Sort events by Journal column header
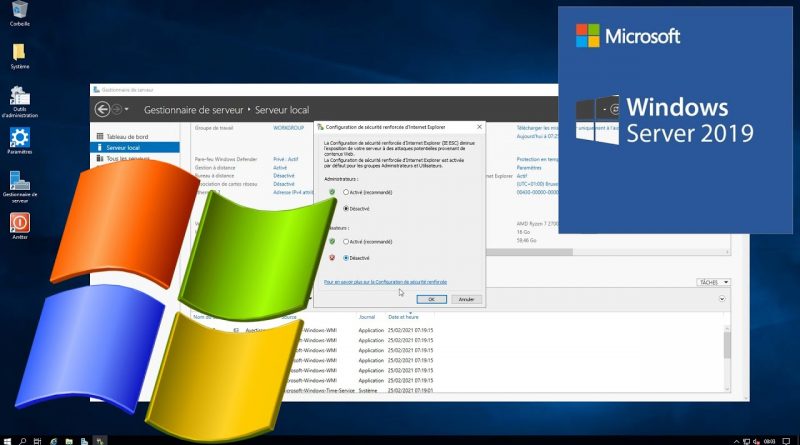Image resolution: width=800 pixels, height=445 pixels. (x=366, y=317)
